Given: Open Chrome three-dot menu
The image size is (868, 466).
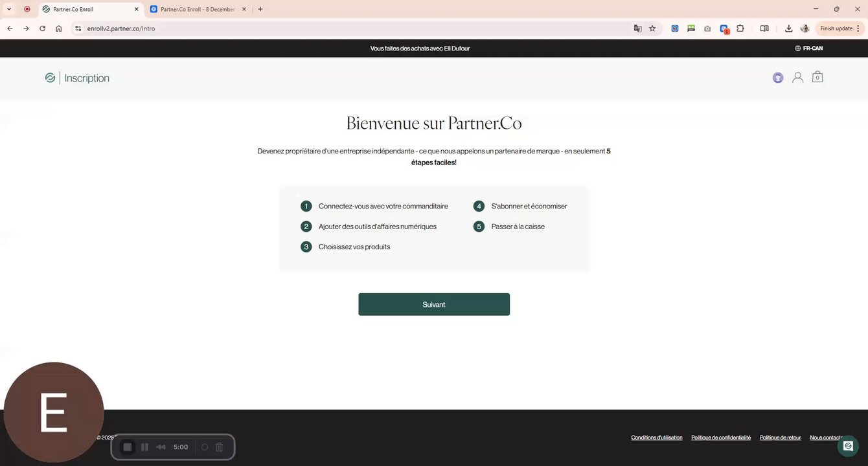Looking at the screenshot, I should (x=859, y=28).
